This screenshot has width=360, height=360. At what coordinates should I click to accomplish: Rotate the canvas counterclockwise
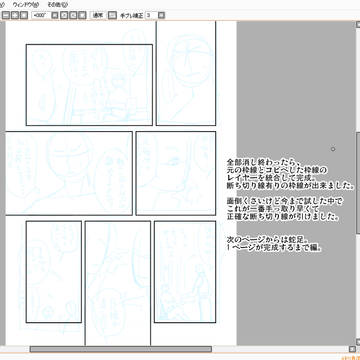coord(65,15)
